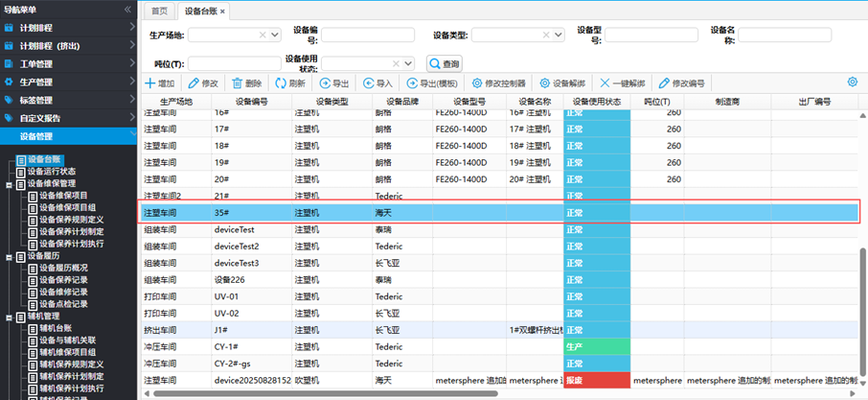
Task: Click the 导入 import arrow icon
Action: pyautogui.click(x=370, y=83)
